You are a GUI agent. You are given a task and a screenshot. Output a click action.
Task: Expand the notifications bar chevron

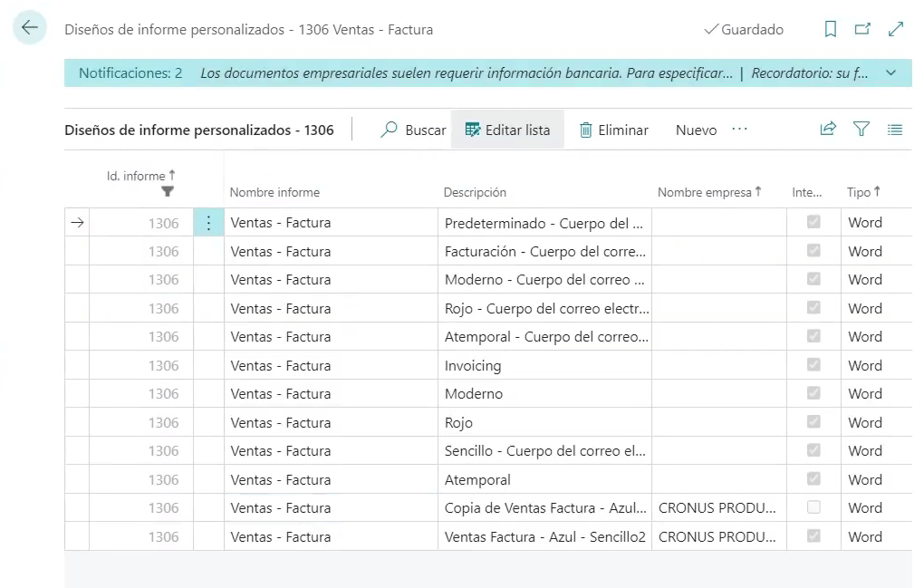(x=890, y=72)
